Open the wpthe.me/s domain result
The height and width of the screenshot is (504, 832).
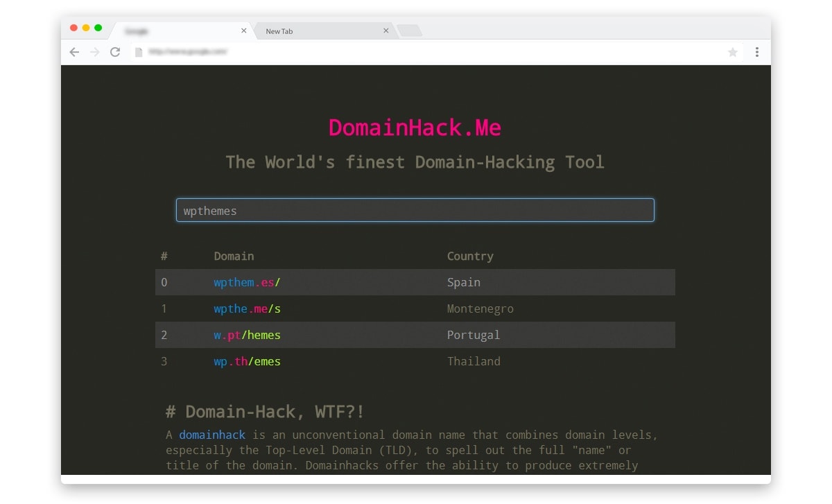pyautogui.click(x=247, y=309)
